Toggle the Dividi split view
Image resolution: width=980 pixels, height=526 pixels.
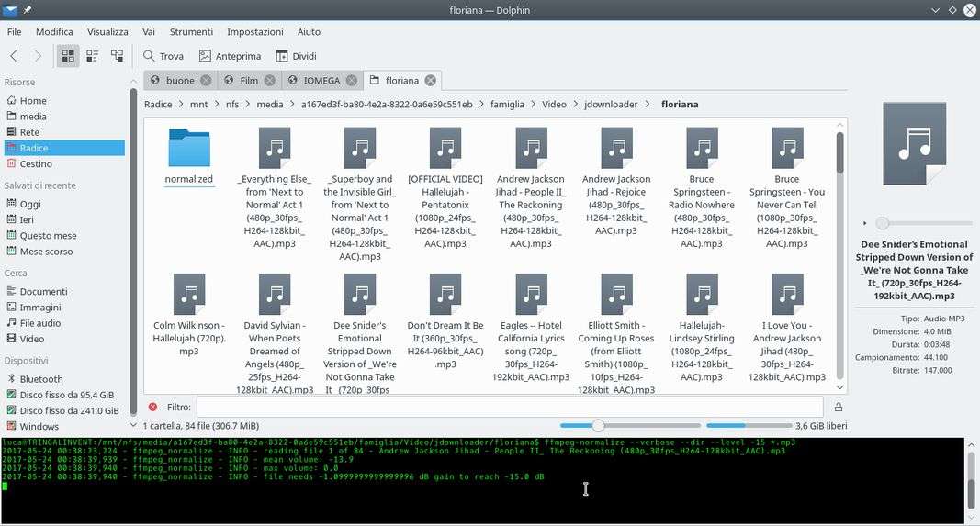[296, 56]
